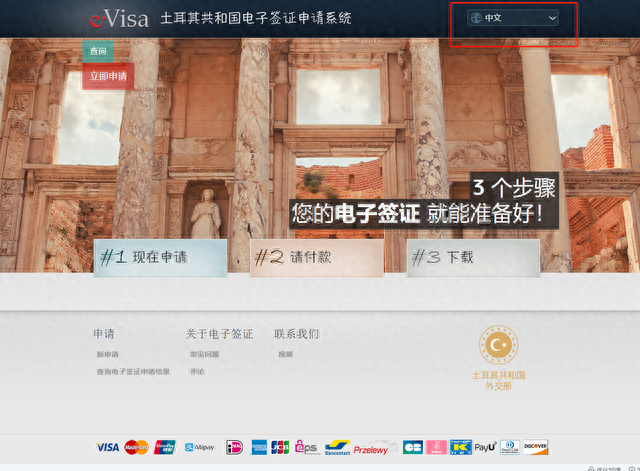Viewport: 640px width, 471px height.
Task: Click the VISA payment logo
Action: coord(108,447)
